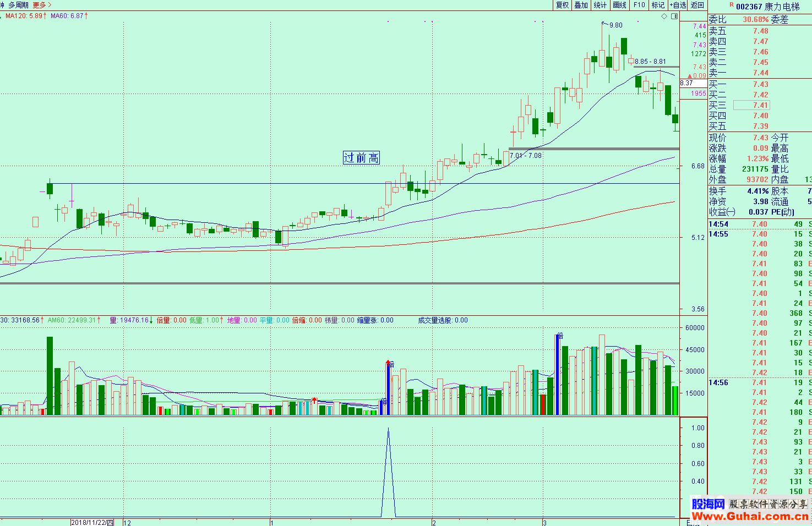Image resolution: width=812 pixels, height=526 pixels.
Task: Click the 委比 30.68% value
Action: [x=755, y=19]
